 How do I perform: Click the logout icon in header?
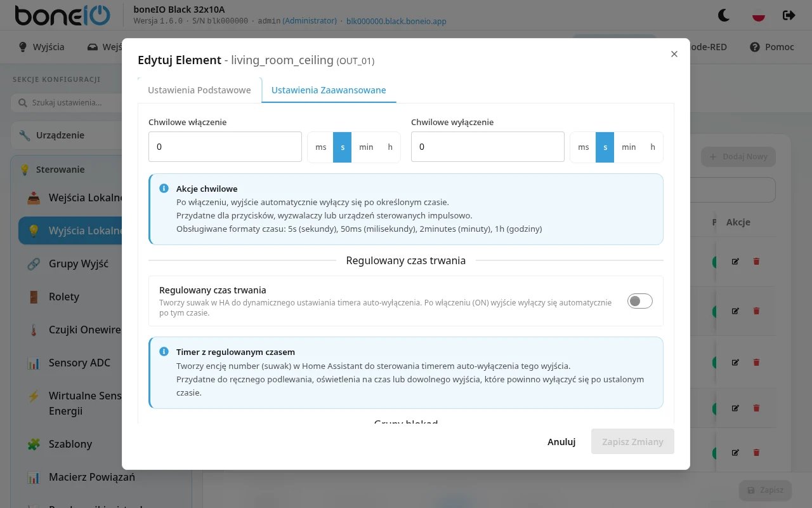coord(789,15)
